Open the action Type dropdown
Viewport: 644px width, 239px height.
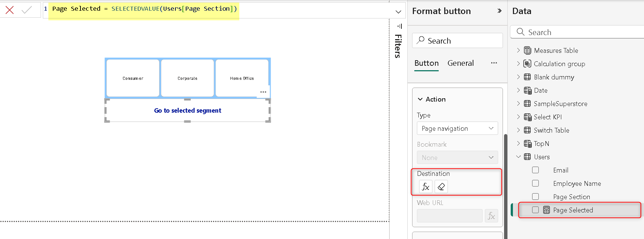(x=457, y=129)
